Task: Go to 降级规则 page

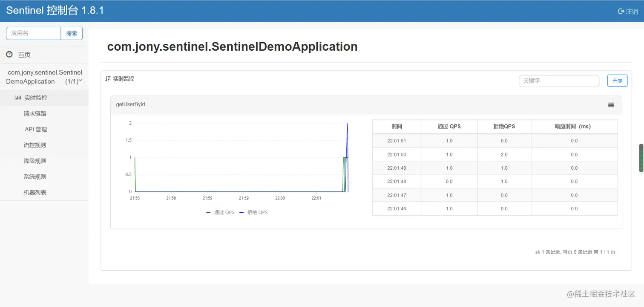Action: point(35,161)
